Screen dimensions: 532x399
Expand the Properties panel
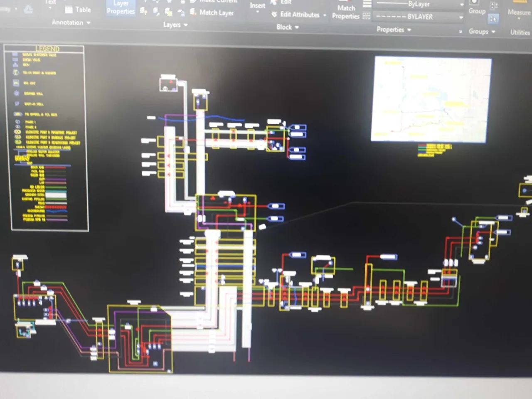pyautogui.click(x=394, y=30)
